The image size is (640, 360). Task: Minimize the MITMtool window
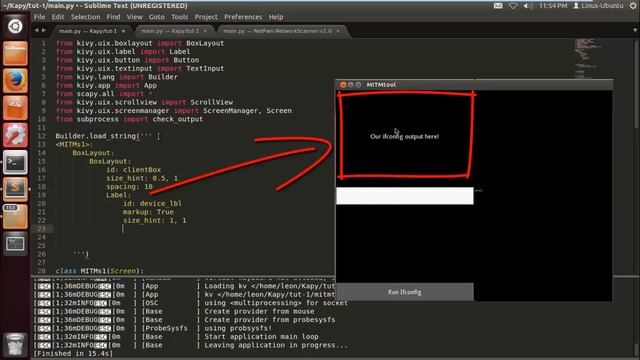click(351, 84)
